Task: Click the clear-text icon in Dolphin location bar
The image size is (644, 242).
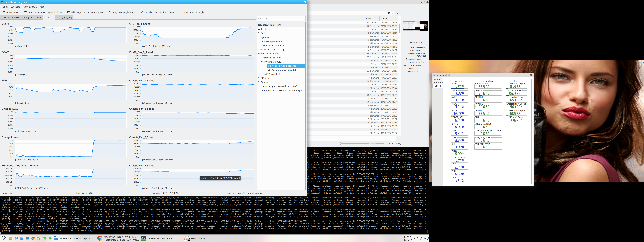Action: 389,13
